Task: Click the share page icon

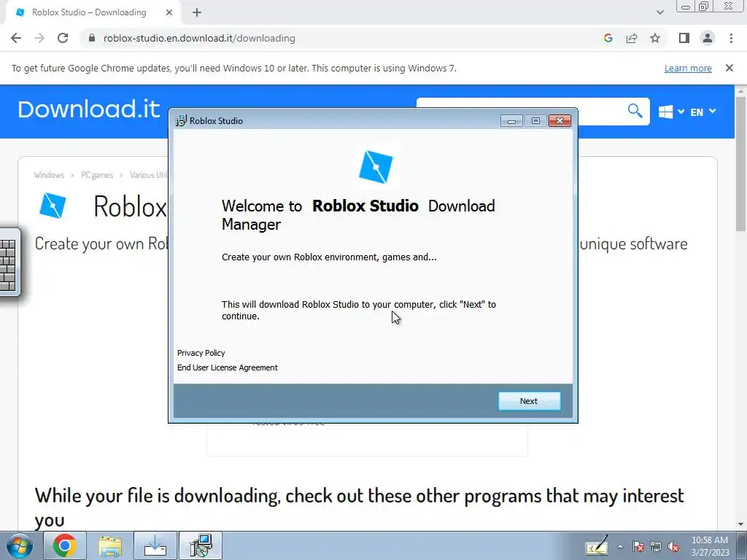Action: click(x=632, y=38)
